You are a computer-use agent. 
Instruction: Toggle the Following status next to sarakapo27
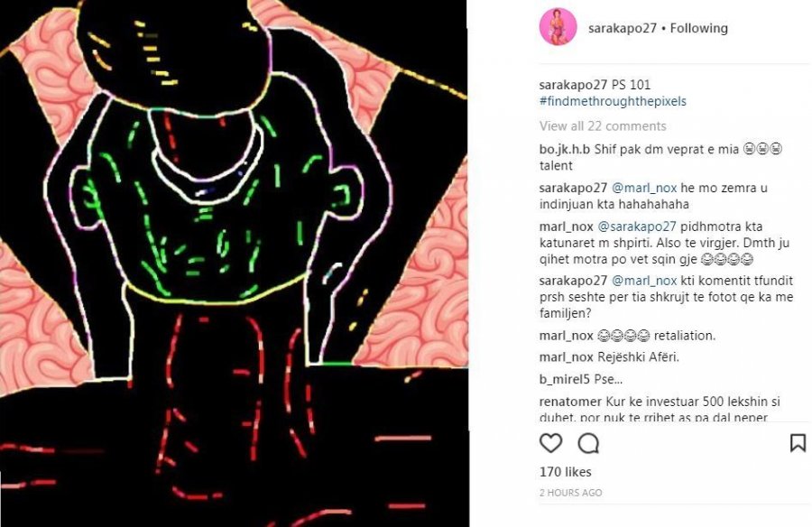pyautogui.click(x=698, y=28)
